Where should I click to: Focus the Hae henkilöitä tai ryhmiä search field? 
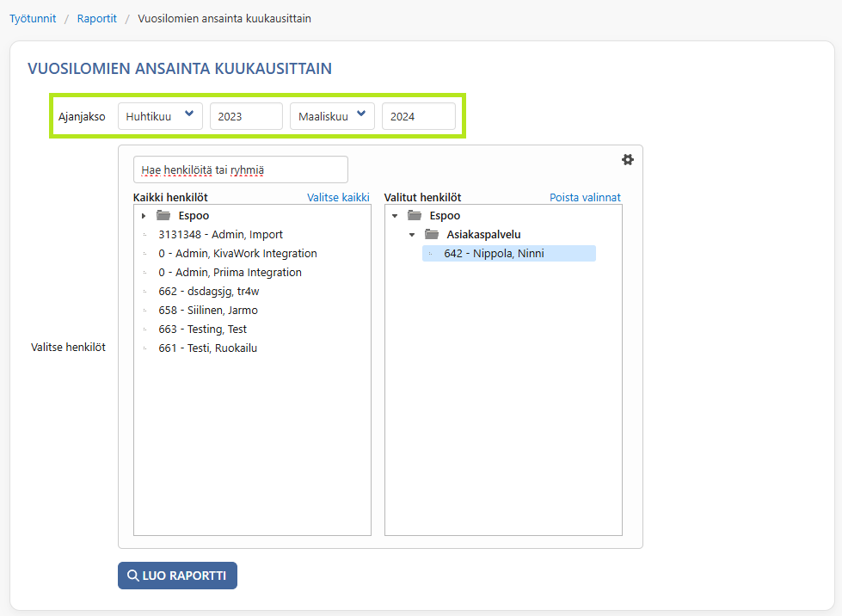(241, 169)
